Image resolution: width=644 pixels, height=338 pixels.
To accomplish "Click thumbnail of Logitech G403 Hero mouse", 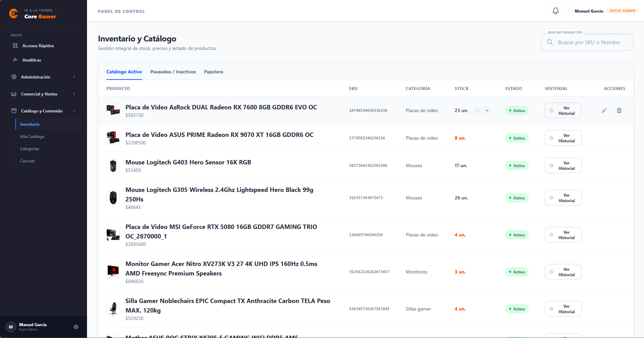I will (x=113, y=165).
